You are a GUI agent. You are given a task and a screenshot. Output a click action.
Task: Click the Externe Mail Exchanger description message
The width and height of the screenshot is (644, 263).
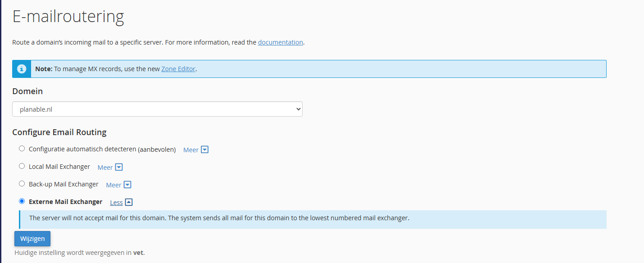click(219, 218)
